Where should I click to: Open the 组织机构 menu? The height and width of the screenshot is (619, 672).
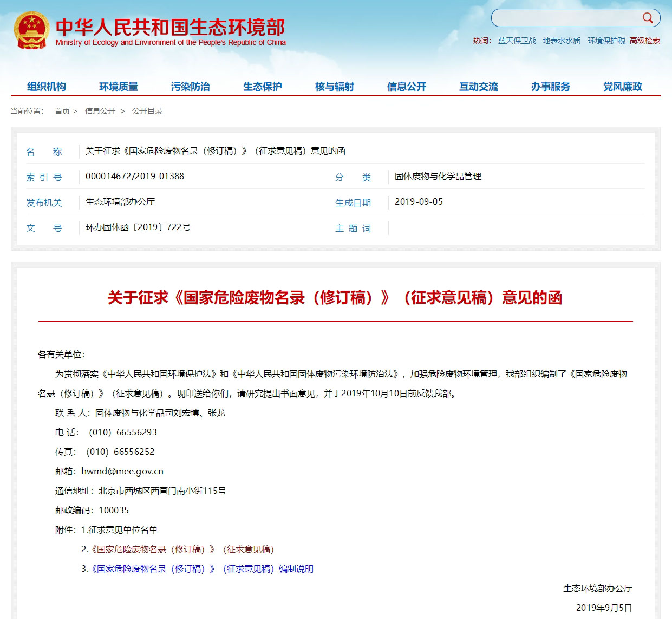(47, 87)
